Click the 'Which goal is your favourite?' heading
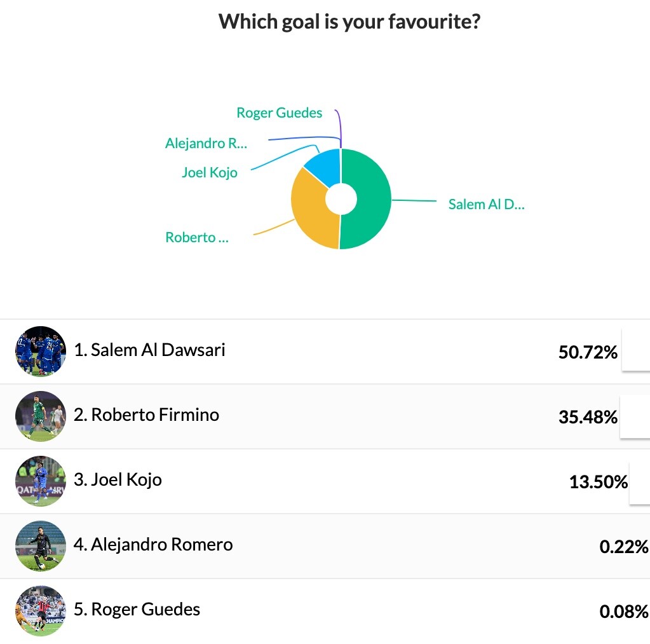The image size is (650, 644). point(349,22)
